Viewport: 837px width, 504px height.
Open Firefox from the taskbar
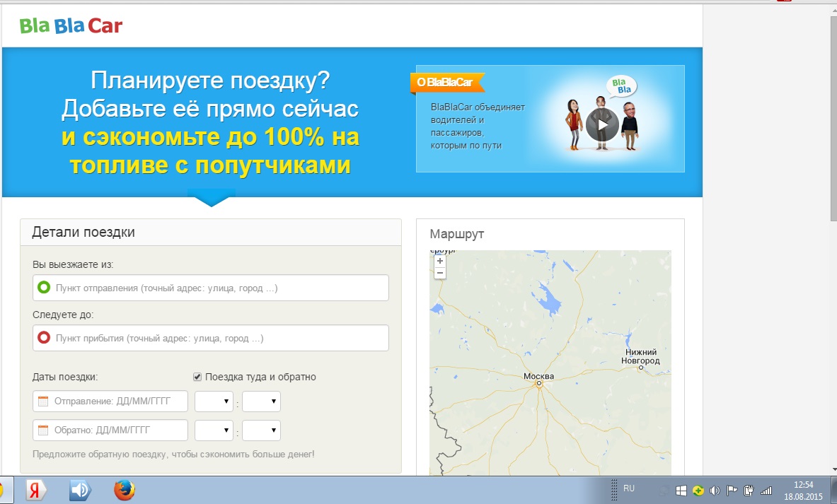pyautogui.click(x=125, y=491)
